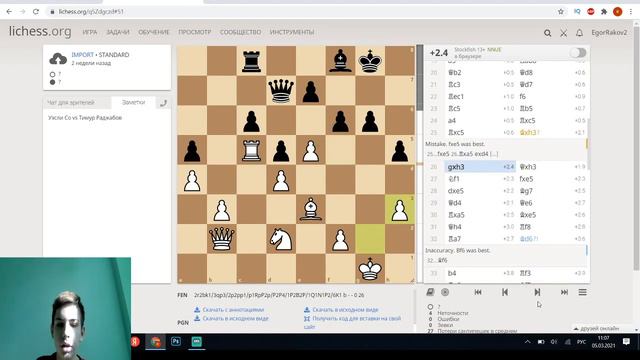The image size is (640, 360).
Task: Select the black king on g8
Action: tap(370, 61)
